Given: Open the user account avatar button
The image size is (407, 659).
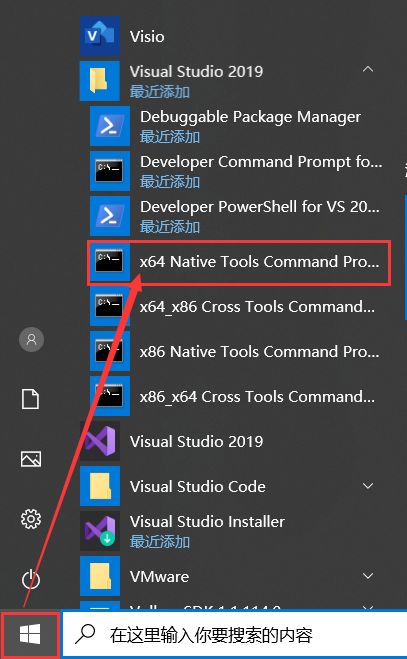Looking at the screenshot, I should pos(31,339).
